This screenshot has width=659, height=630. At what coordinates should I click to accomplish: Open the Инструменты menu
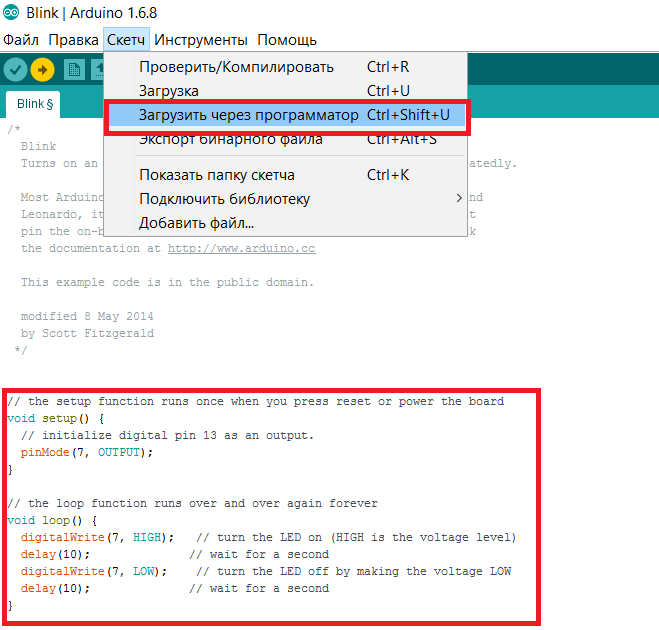pos(201,40)
